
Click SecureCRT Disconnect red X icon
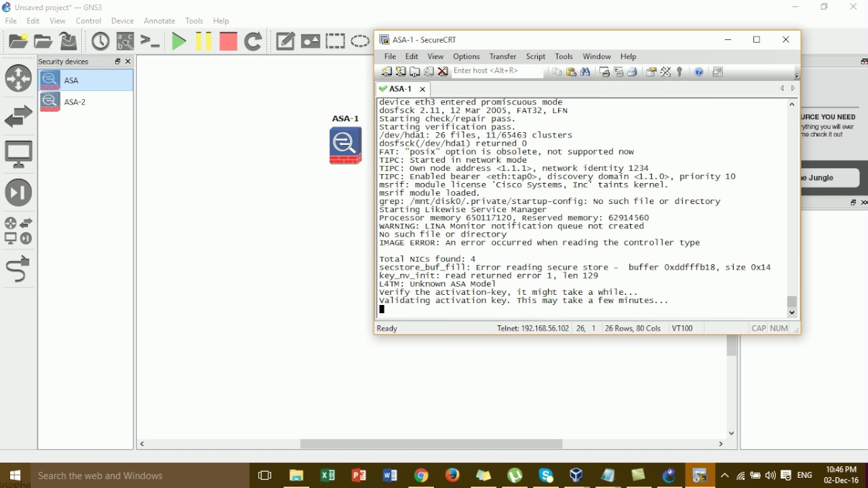click(443, 71)
